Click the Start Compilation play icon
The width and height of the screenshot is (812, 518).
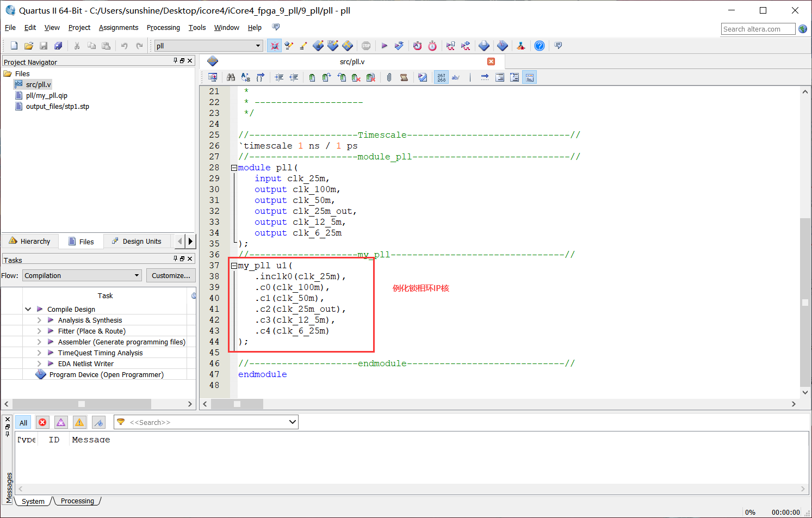(384, 46)
